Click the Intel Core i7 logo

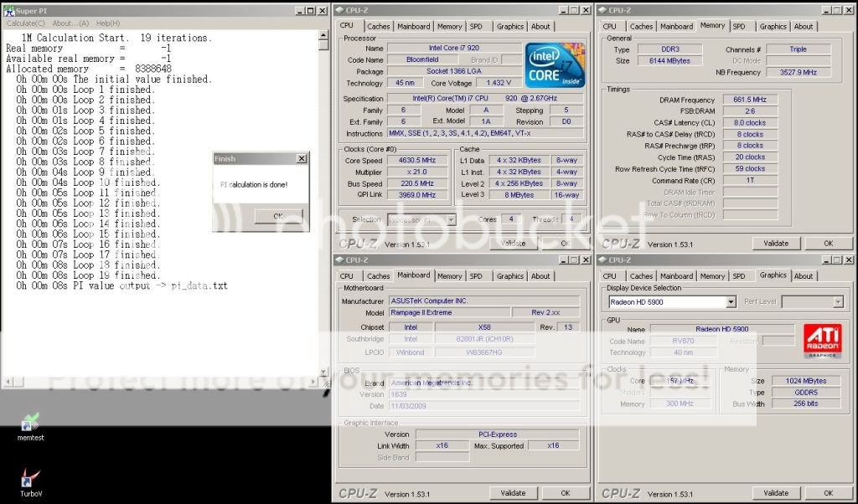555,65
